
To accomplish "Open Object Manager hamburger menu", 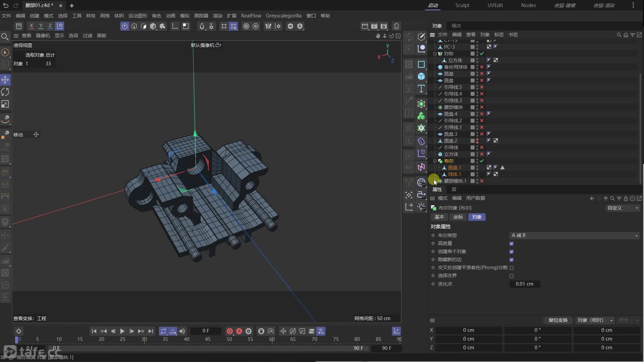I will (x=432, y=35).
